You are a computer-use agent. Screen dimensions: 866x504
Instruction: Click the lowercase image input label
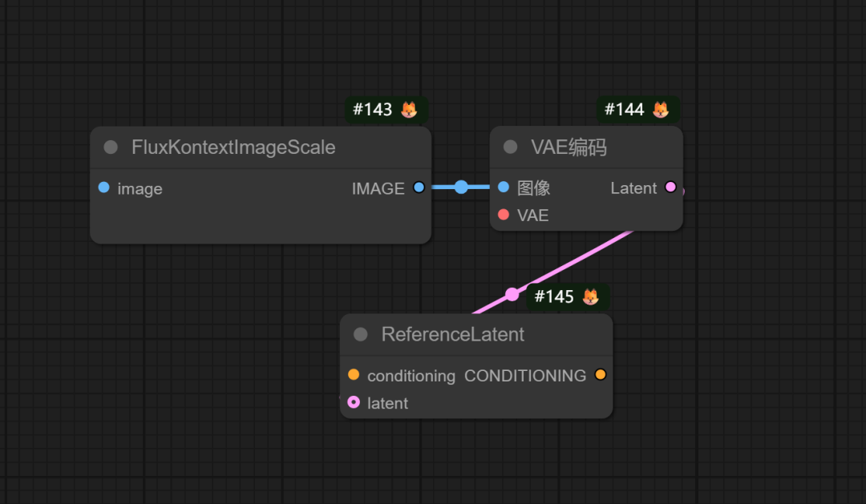pyautogui.click(x=140, y=189)
